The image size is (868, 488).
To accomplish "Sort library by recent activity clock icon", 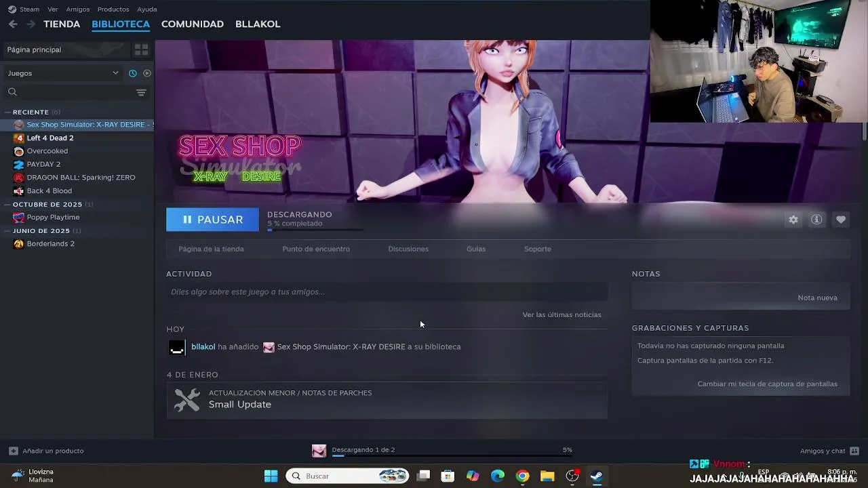I will coord(133,73).
